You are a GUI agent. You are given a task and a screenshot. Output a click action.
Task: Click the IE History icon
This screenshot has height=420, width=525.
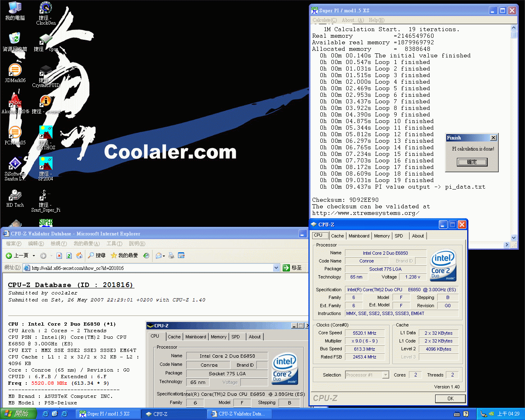pos(146,256)
